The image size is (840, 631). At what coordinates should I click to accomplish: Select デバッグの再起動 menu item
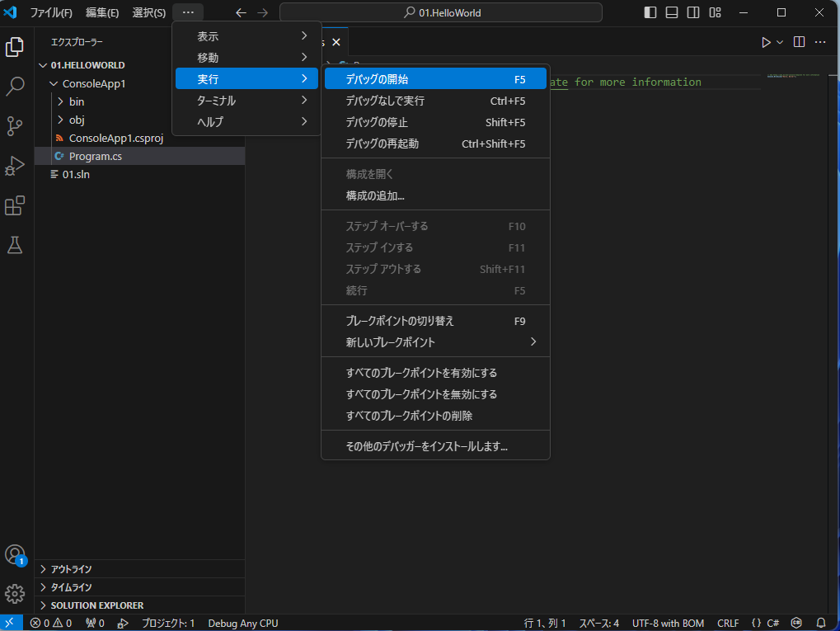(435, 144)
